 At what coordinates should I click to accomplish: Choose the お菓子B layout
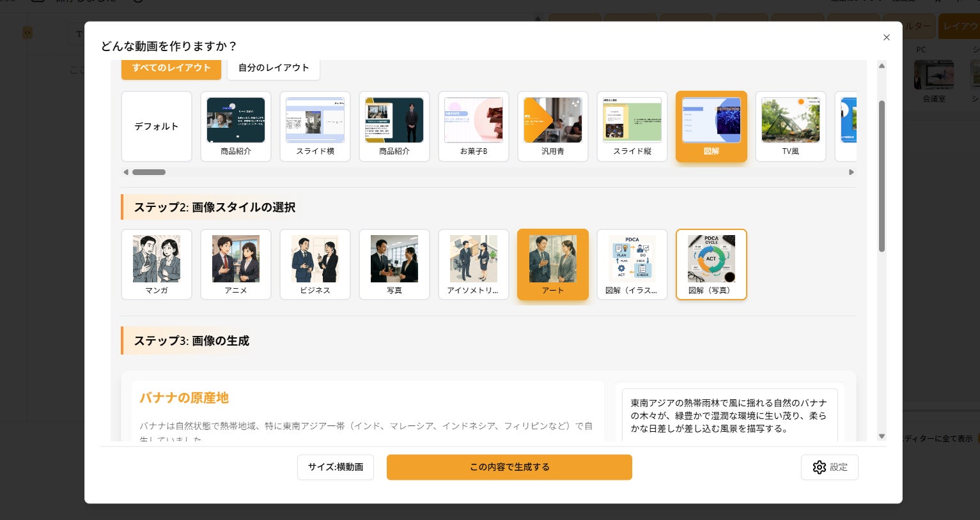[x=474, y=126]
